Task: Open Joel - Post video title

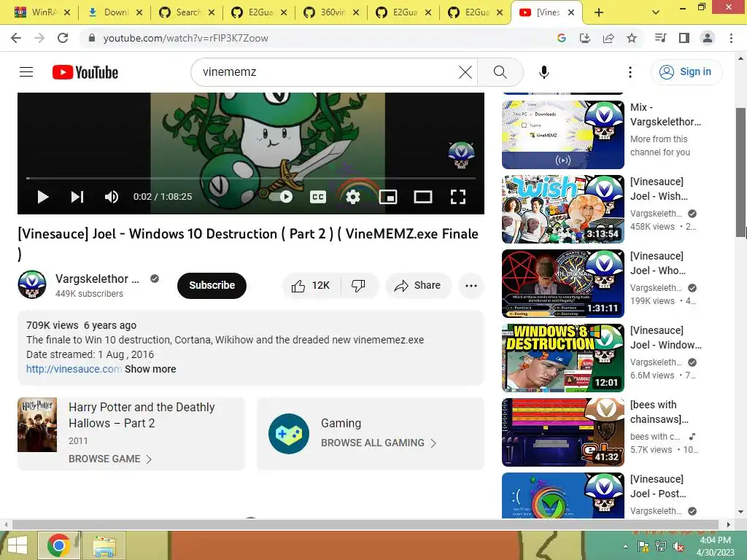Action: coord(658,486)
